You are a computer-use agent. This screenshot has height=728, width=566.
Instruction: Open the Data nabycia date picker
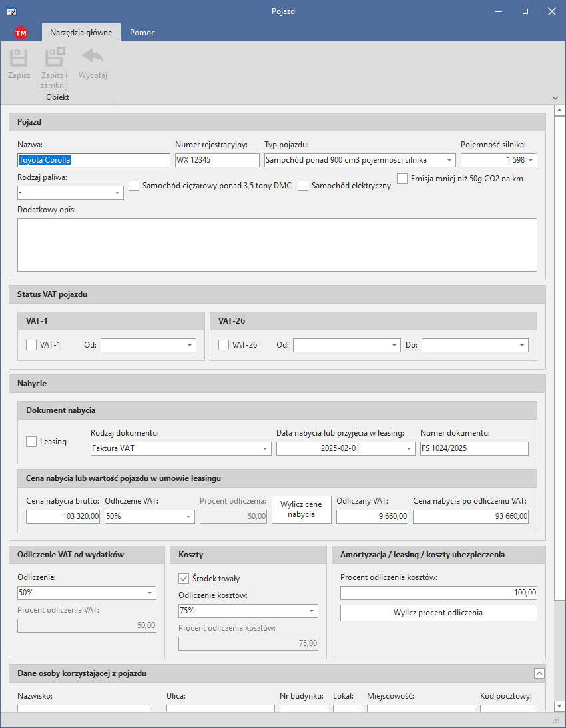(409, 449)
